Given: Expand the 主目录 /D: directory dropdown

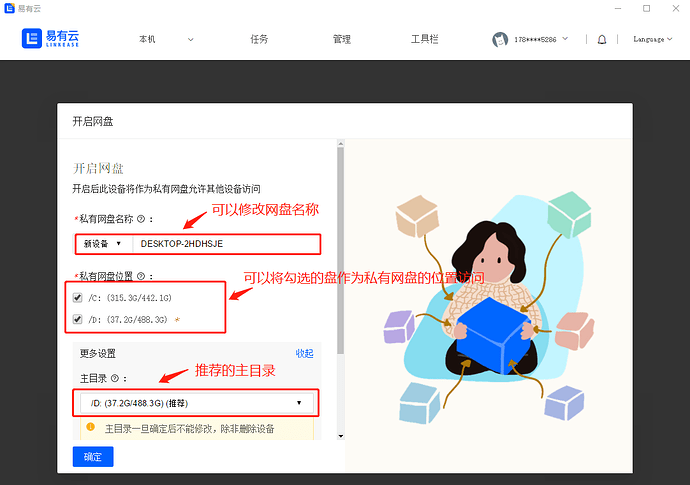Looking at the screenshot, I should click(x=195, y=403).
